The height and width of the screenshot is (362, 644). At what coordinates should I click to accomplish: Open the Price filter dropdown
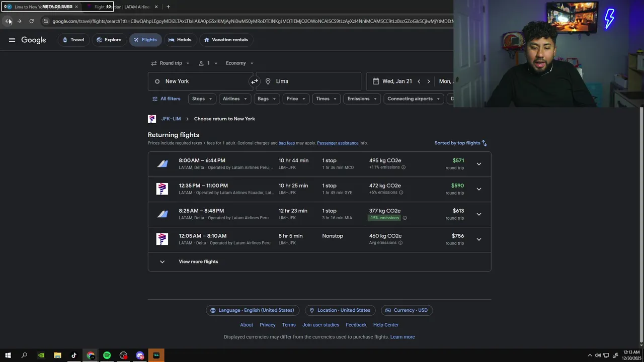pyautogui.click(x=296, y=99)
